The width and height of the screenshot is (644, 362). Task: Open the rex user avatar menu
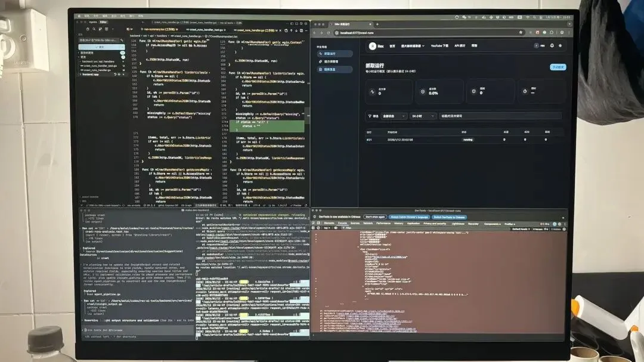click(540, 45)
